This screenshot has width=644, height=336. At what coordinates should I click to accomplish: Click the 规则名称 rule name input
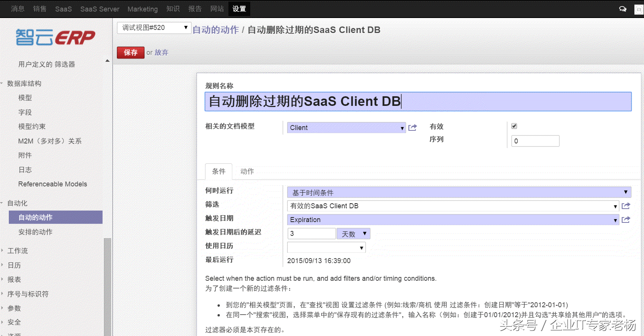click(x=418, y=102)
